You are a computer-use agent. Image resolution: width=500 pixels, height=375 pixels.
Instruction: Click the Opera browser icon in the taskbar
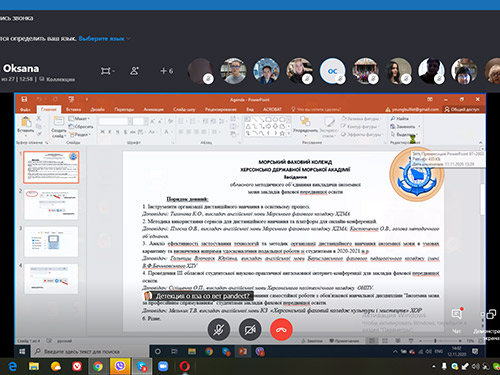coord(184,366)
